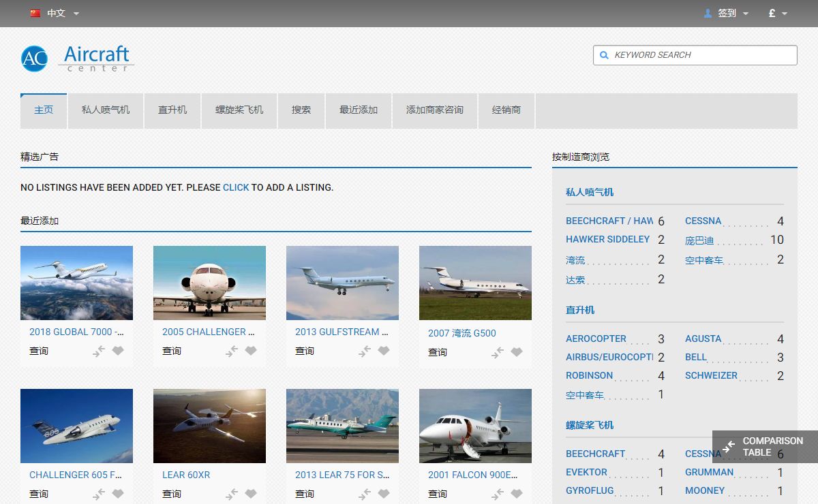
Task: Click 查询 under 2007 湾流 G500
Action: click(438, 352)
